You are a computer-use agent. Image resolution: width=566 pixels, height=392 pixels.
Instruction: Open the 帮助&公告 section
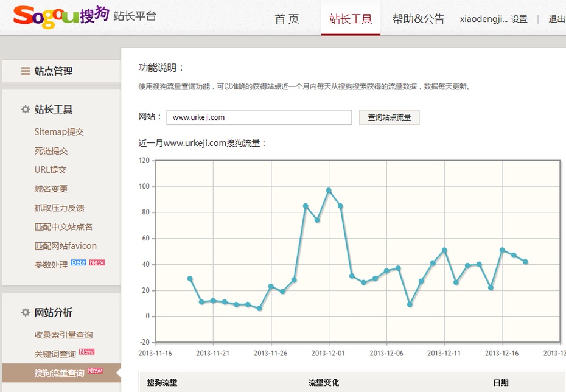point(418,19)
